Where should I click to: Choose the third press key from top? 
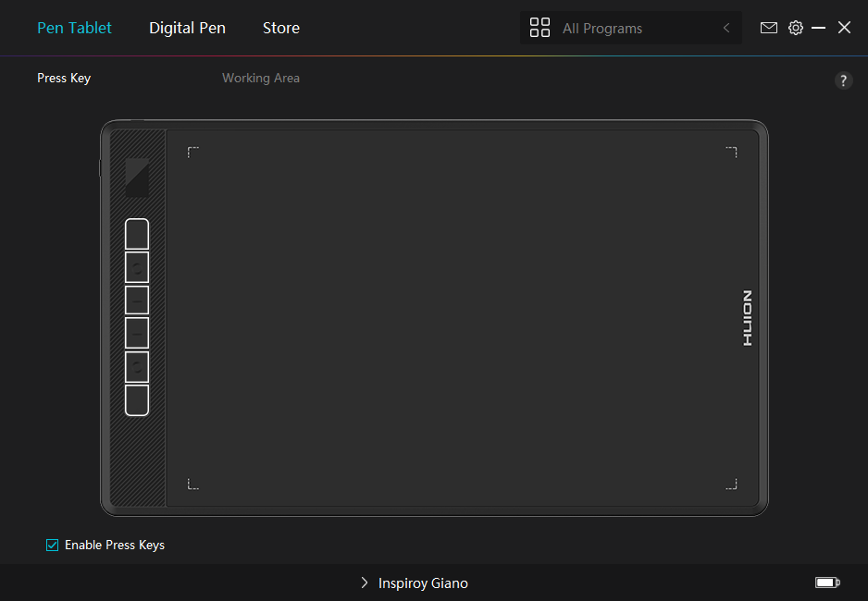click(x=137, y=300)
